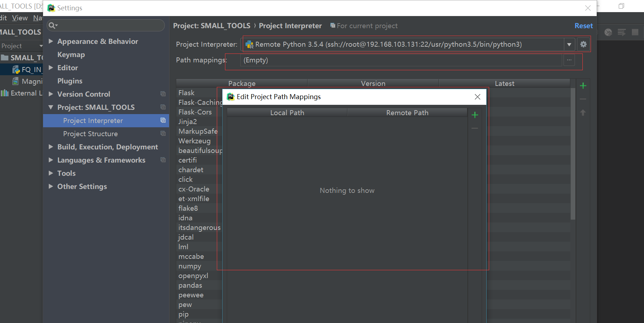Expand Build, Execution, Deployment settings
The height and width of the screenshot is (323, 644).
(x=51, y=147)
